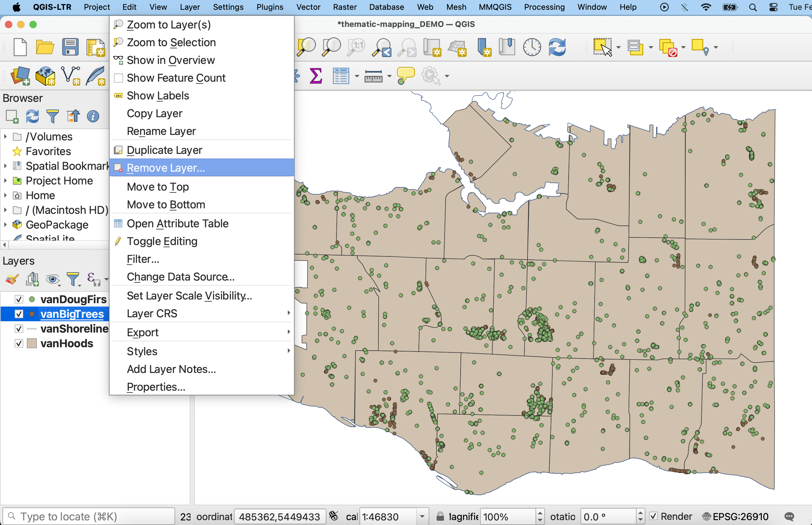The image size is (812, 525).
Task: Click the Refresh map canvas icon
Action: (x=557, y=47)
